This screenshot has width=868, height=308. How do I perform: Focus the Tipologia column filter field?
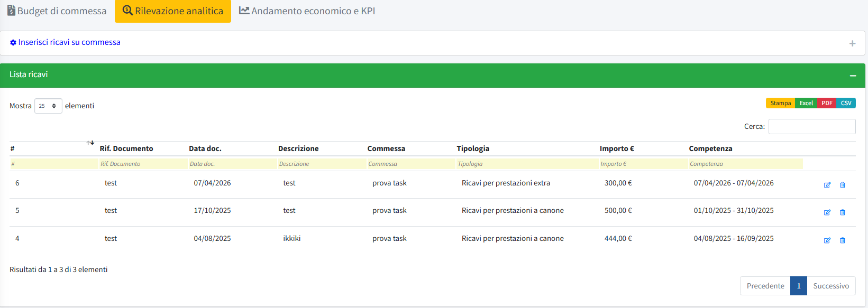pyautogui.click(x=526, y=164)
